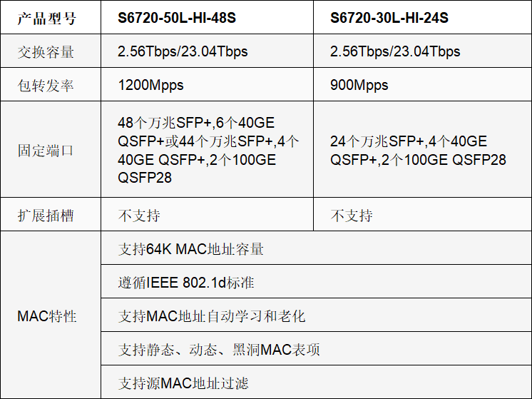Click 不支持 under the S6720-30L-HI-24S column
This screenshot has width=532, height=399.
[352, 216]
